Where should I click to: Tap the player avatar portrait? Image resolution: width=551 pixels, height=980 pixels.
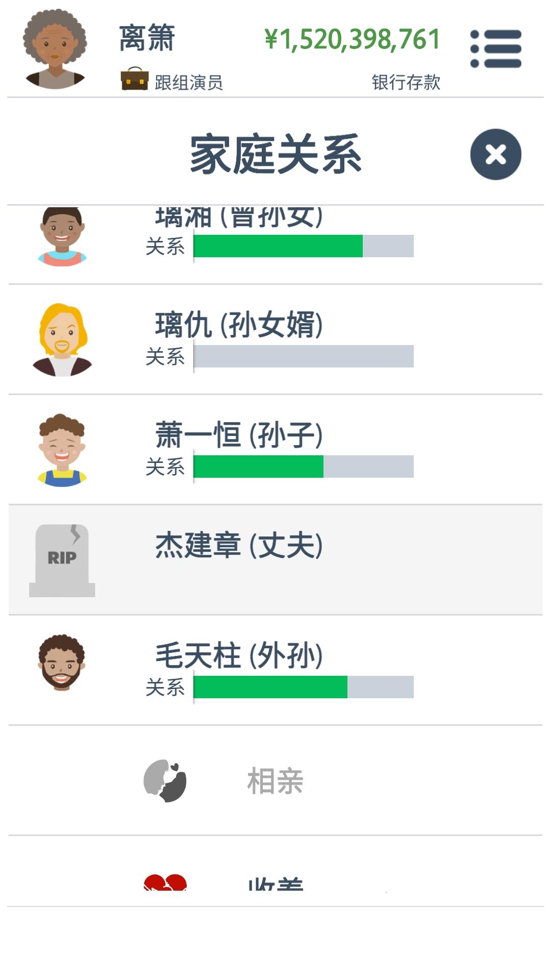55,49
